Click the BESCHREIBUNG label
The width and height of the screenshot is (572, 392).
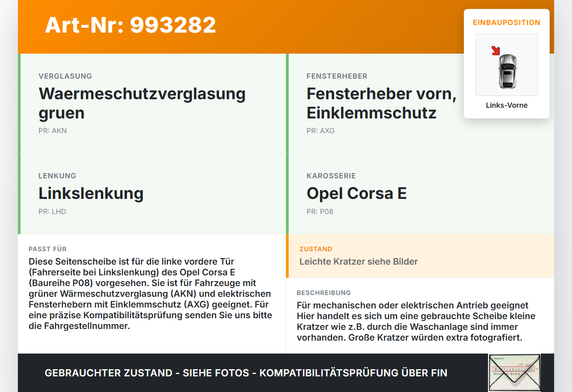click(x=324, y=293)
